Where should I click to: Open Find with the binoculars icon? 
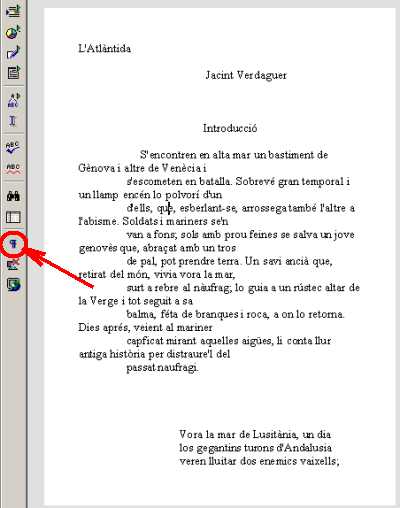[x=13, y=196]
